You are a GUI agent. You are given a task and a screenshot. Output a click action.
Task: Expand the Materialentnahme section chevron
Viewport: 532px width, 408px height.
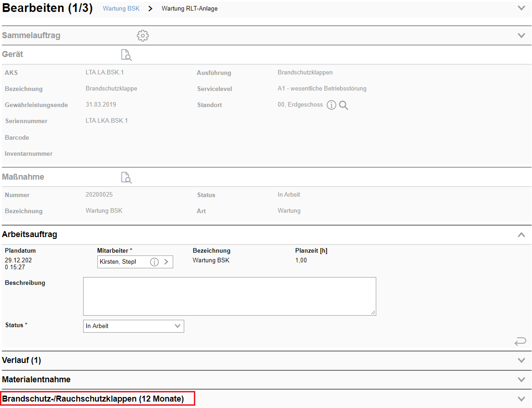pyautogui.click(x=521, y=380)
